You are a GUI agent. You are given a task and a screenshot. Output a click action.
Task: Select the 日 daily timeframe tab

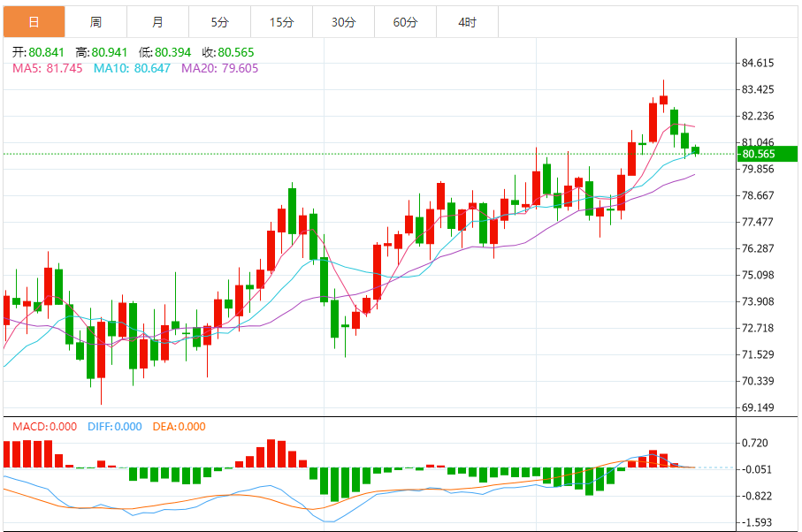pos(34,22)
